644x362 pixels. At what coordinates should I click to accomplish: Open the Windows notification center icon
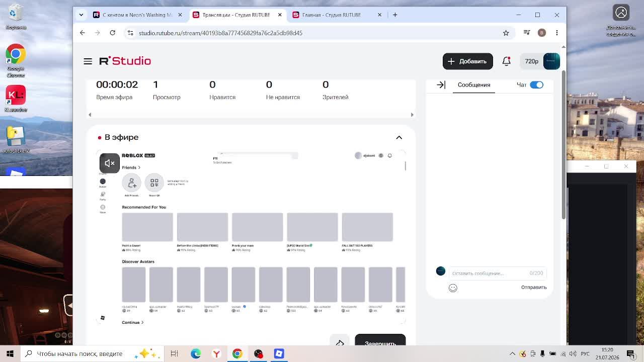point(630,353)
